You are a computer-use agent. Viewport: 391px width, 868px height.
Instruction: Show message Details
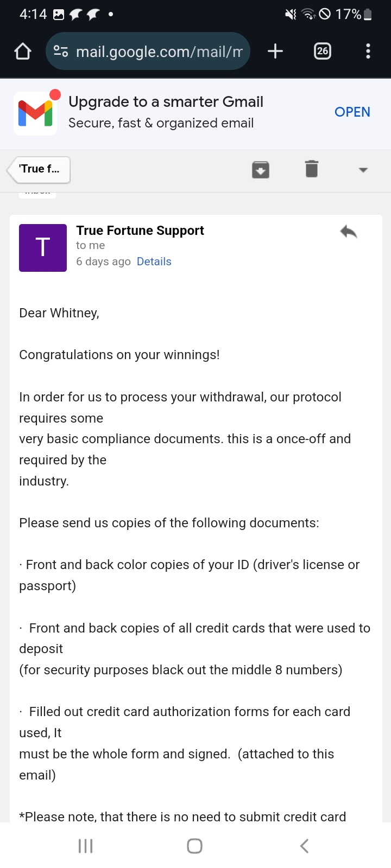154,261
